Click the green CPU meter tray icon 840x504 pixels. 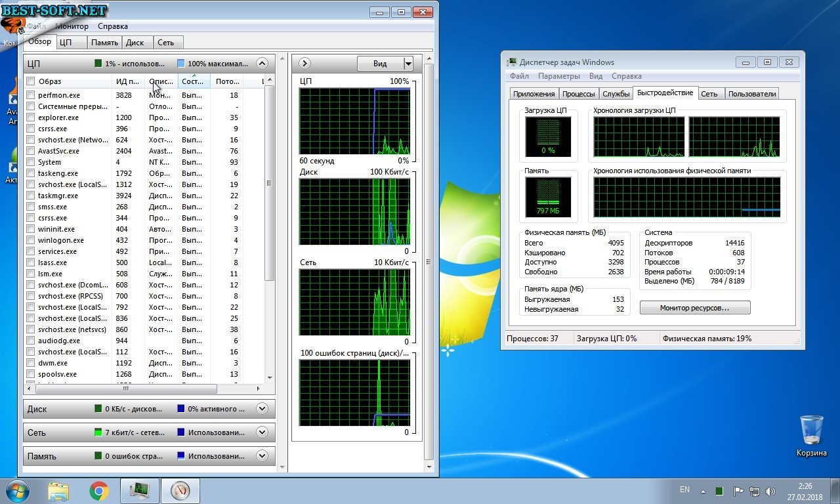click(x=720, y=491)
